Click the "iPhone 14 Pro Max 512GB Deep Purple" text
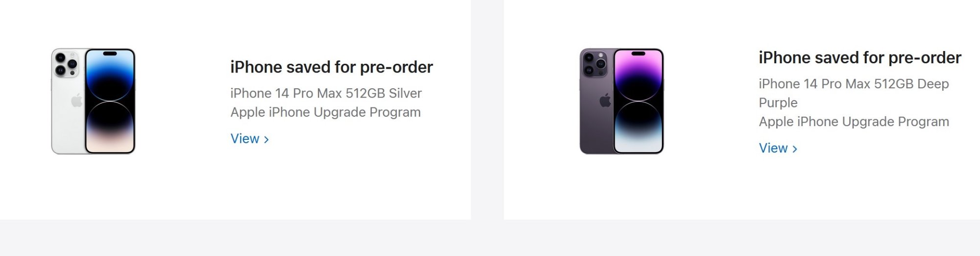The height and width of the screenshot is (256, 980). (x=853, y=84)
